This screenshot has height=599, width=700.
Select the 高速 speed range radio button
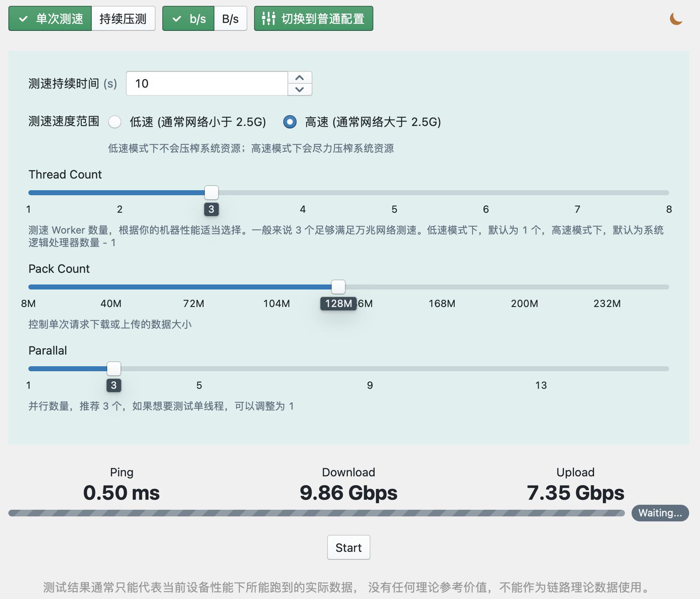coord(290,122)
